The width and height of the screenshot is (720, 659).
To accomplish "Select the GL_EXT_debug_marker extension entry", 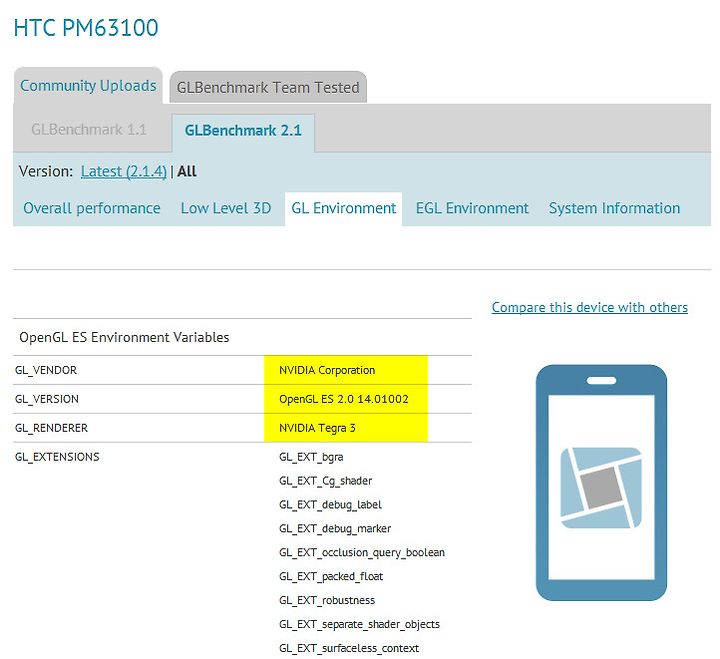I will point(335,529).
